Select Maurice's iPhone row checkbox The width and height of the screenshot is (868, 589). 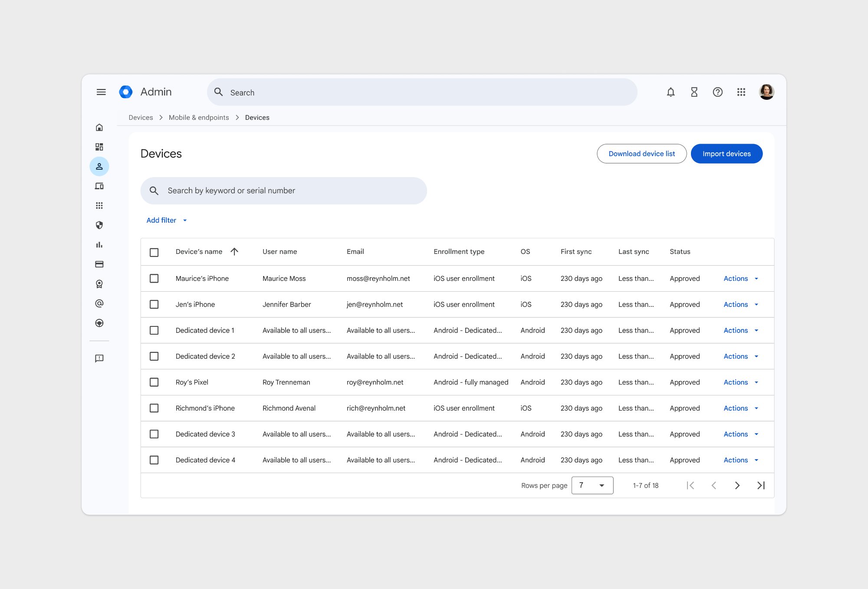click(154, 278)
